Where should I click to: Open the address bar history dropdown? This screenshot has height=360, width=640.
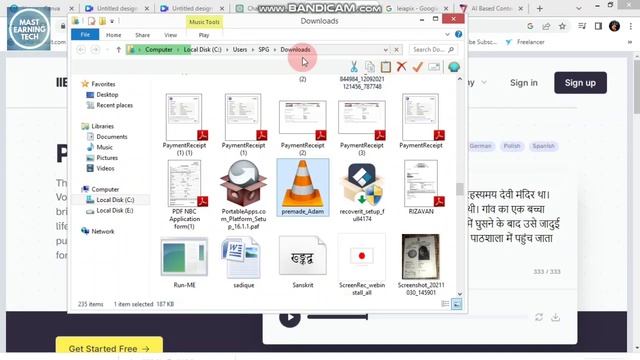(385, 50)
